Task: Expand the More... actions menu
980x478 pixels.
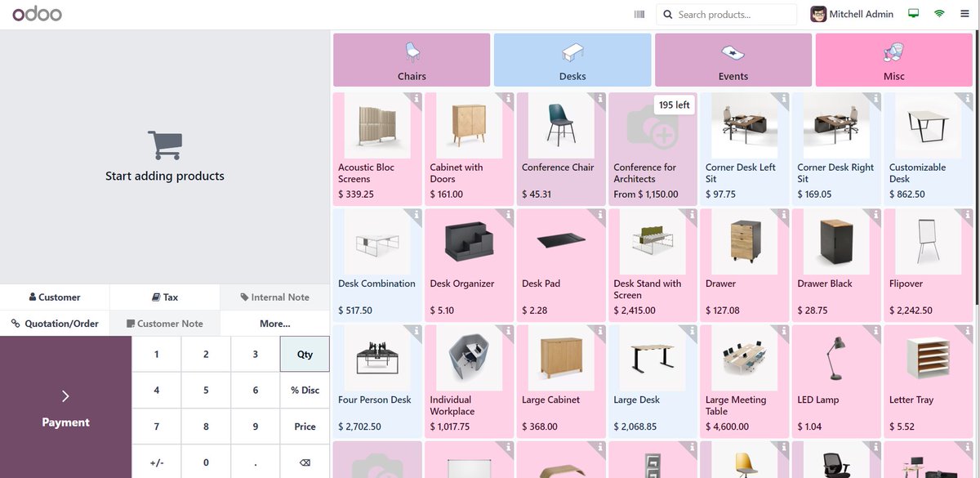Action: 275,324
